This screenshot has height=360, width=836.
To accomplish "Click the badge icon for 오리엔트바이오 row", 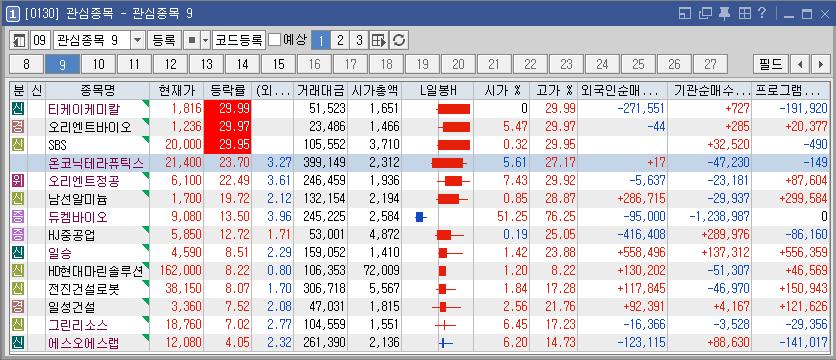I will click(19, 127).
